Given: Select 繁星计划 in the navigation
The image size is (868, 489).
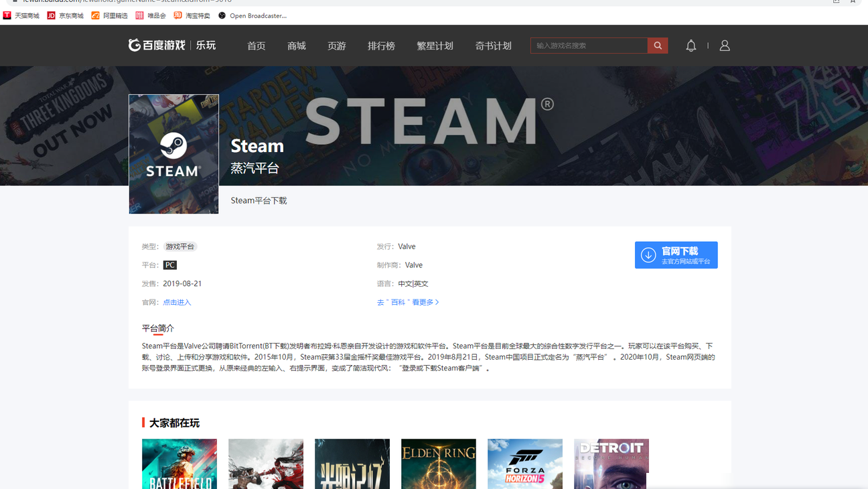Looking at the screenshot, I should 435,46.
